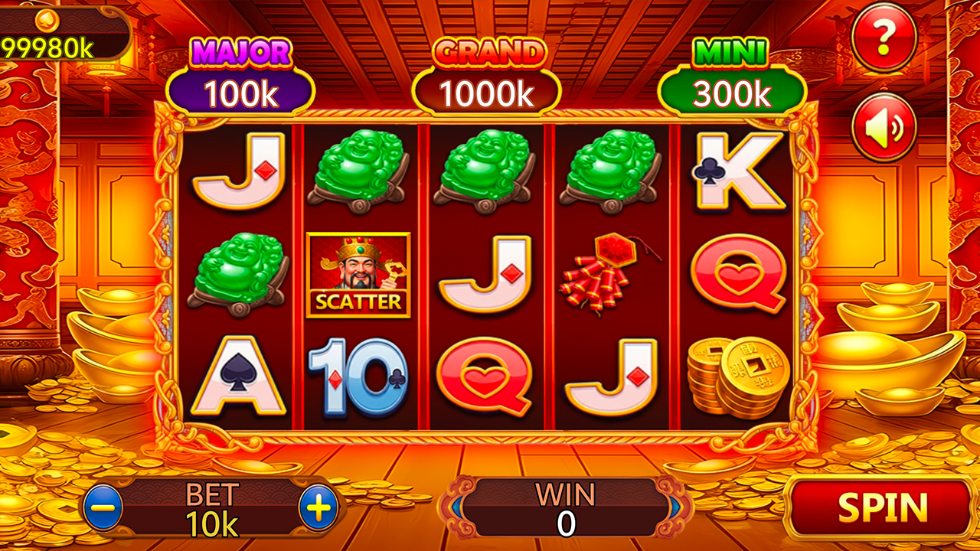Select the Ace of spades symbol
Viewport: 980px width, 551px height.
pos(238,377)
